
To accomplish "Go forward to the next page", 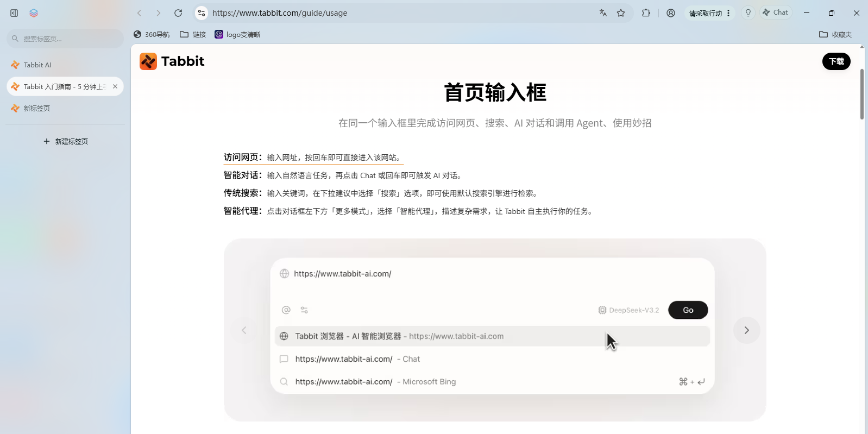I will pos(159,13).
